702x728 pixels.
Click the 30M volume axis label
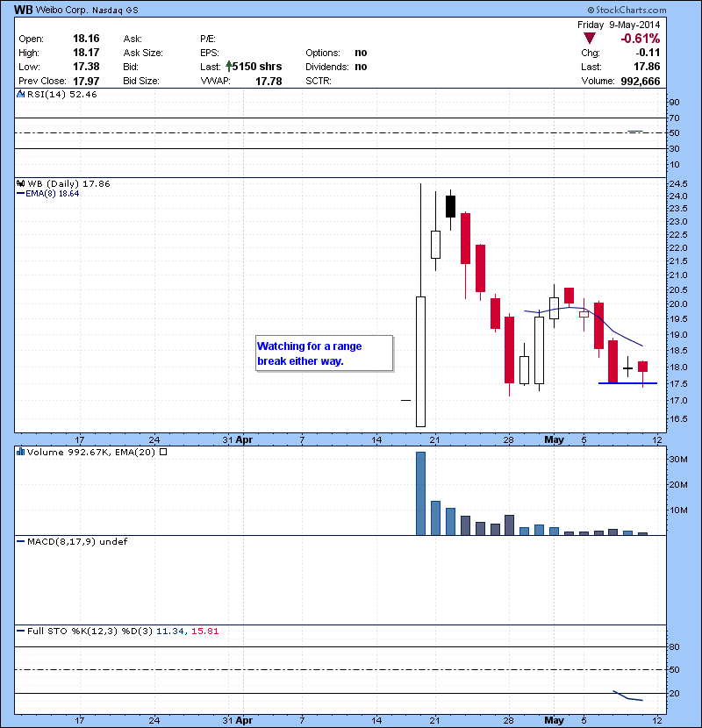click(x=677, y=460)
